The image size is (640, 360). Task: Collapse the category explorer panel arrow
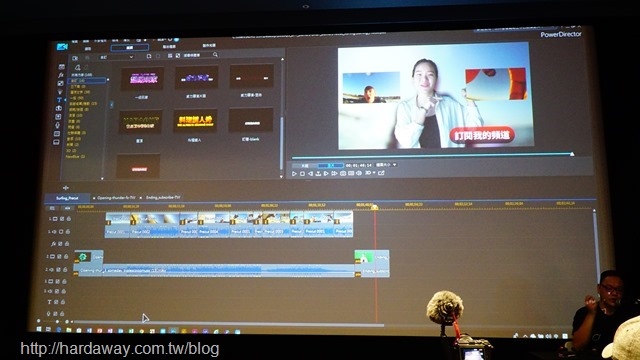pos(111,105)
